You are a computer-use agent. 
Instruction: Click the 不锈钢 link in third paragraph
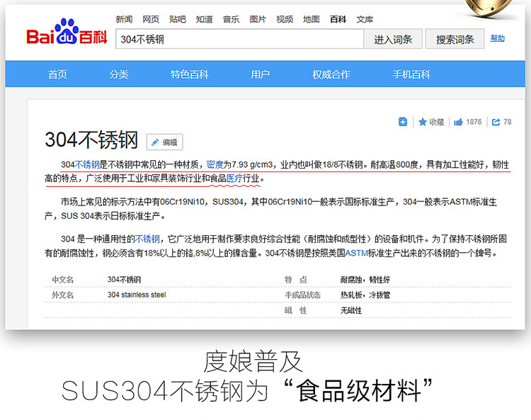tap(147, 239)
